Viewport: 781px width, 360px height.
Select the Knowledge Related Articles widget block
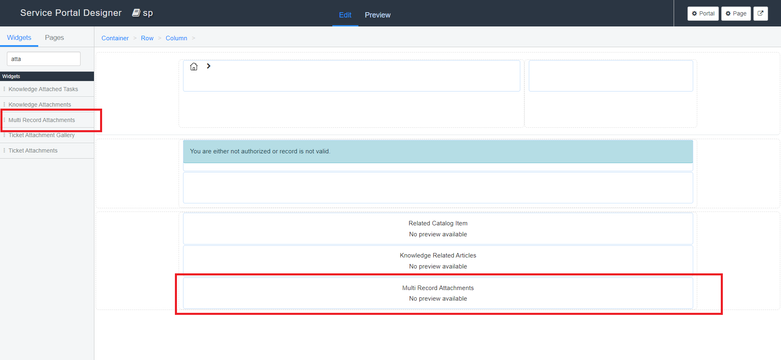point(438,260)
